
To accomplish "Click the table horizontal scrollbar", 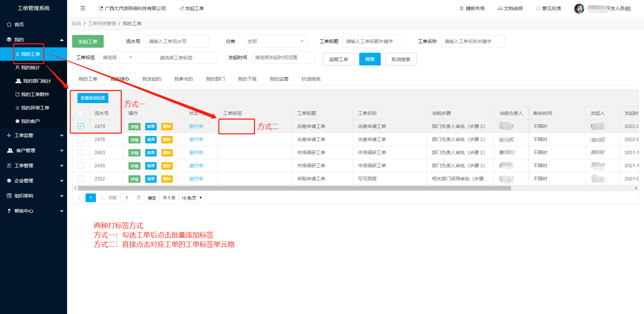I will (294, 188).
